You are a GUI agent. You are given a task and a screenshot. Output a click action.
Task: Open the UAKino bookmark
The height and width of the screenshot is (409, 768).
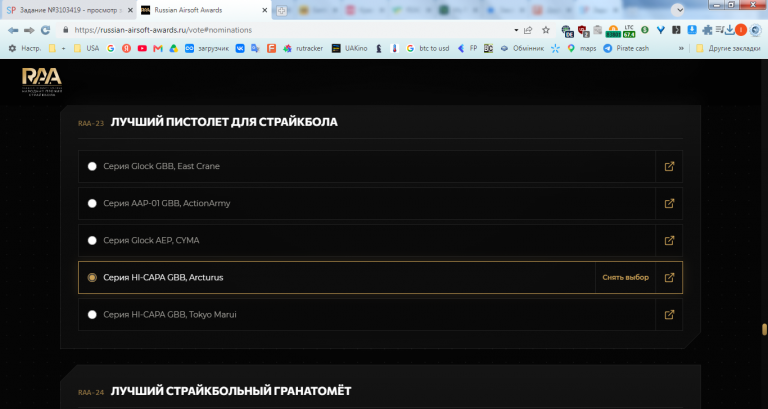click(x=349, y=48)
